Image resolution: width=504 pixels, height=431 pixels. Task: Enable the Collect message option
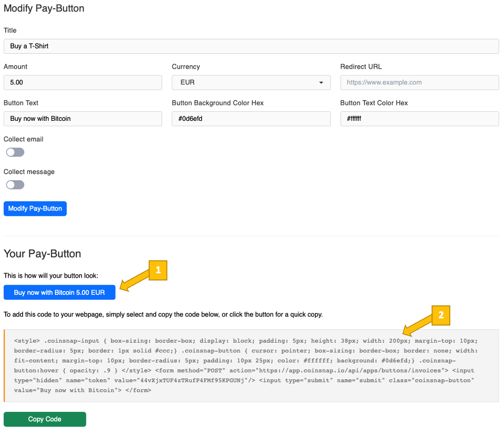tap(15, 185)
